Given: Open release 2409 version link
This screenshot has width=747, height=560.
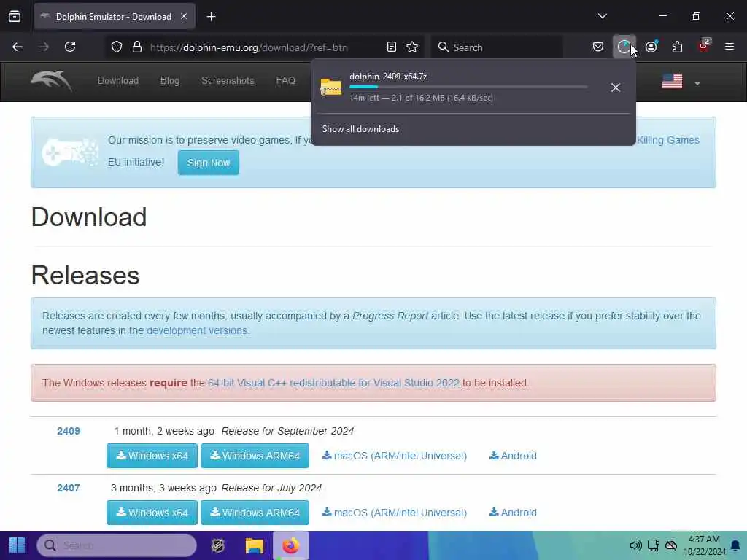Looking at the screenshot, I should (69, 431).
